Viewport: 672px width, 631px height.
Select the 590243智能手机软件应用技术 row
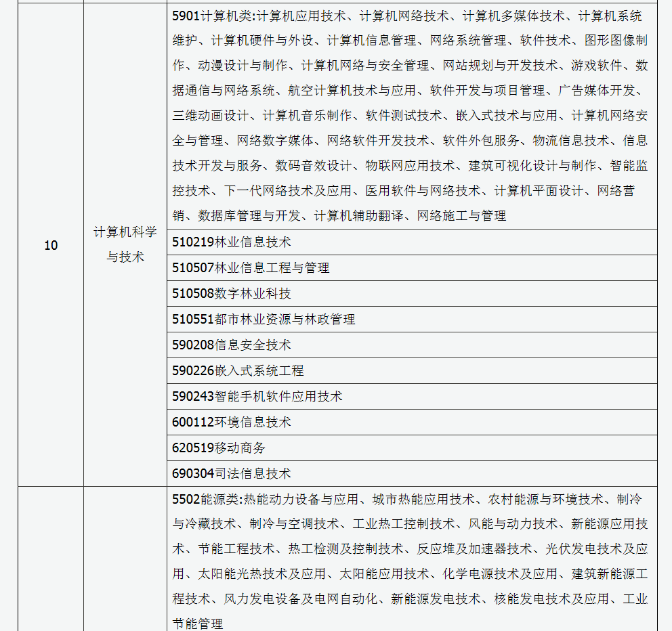257,397
